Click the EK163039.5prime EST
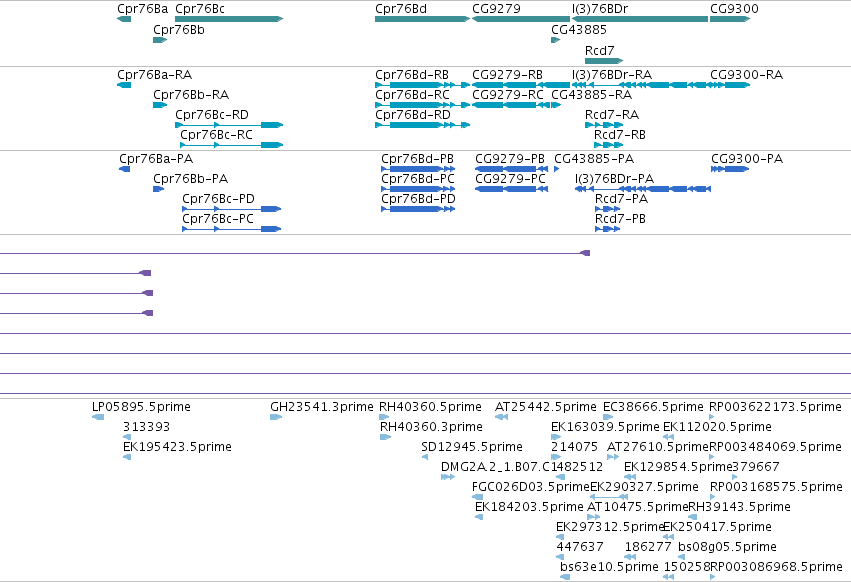The width and height of the screenshot is (851, 582). pyautogui.click(x=556, y=437)
